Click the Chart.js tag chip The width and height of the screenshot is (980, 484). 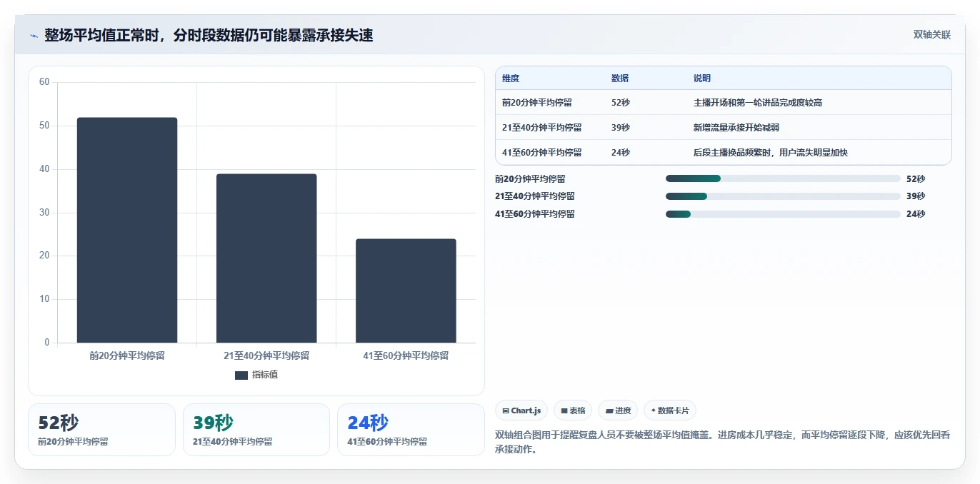(521, 410)
